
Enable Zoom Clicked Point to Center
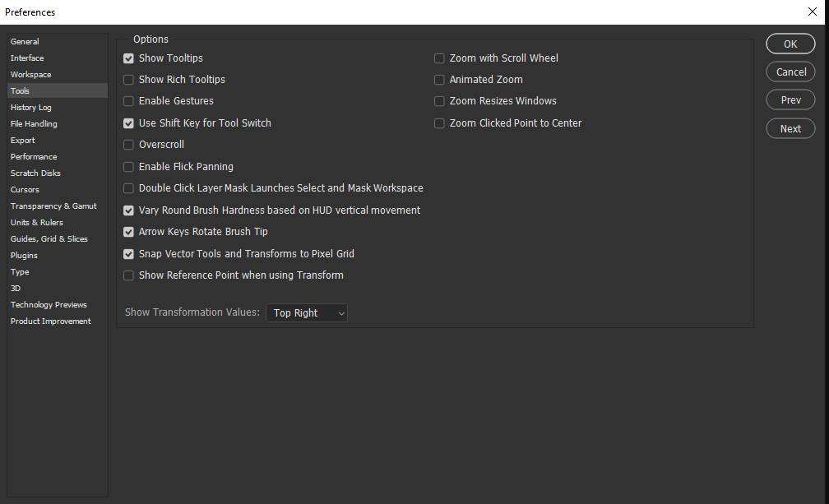tap(439, 123)
